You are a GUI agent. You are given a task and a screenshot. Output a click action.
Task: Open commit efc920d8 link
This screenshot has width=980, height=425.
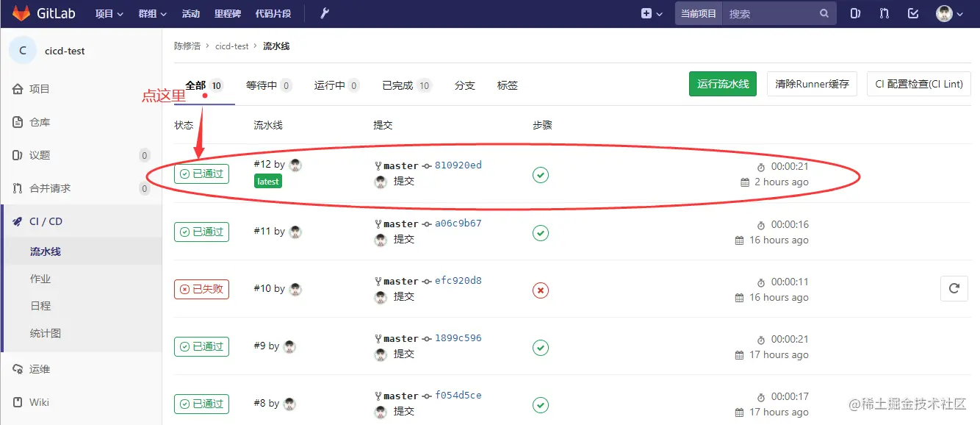pos(458,281)
